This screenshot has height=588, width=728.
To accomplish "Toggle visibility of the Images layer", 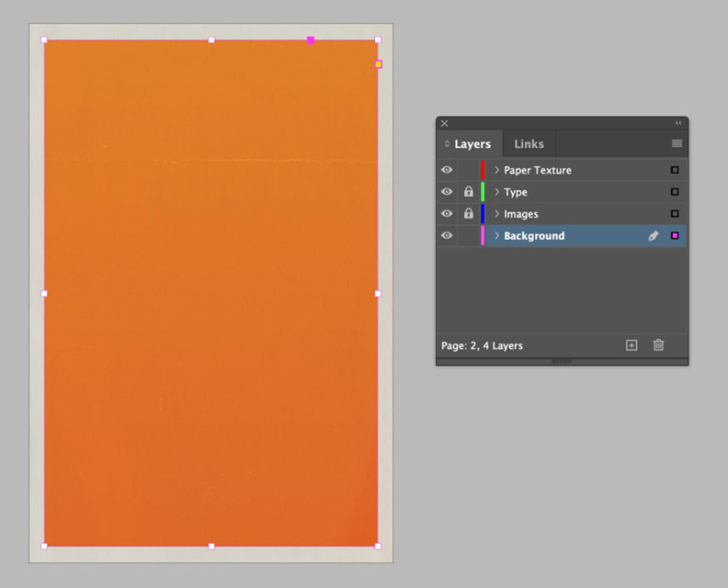I will [447, 214].
